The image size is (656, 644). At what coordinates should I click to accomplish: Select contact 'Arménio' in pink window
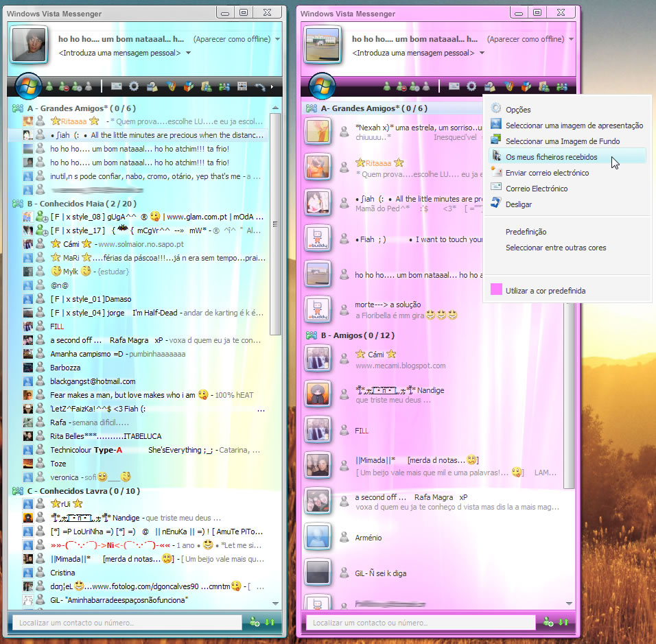click(368, 538)
